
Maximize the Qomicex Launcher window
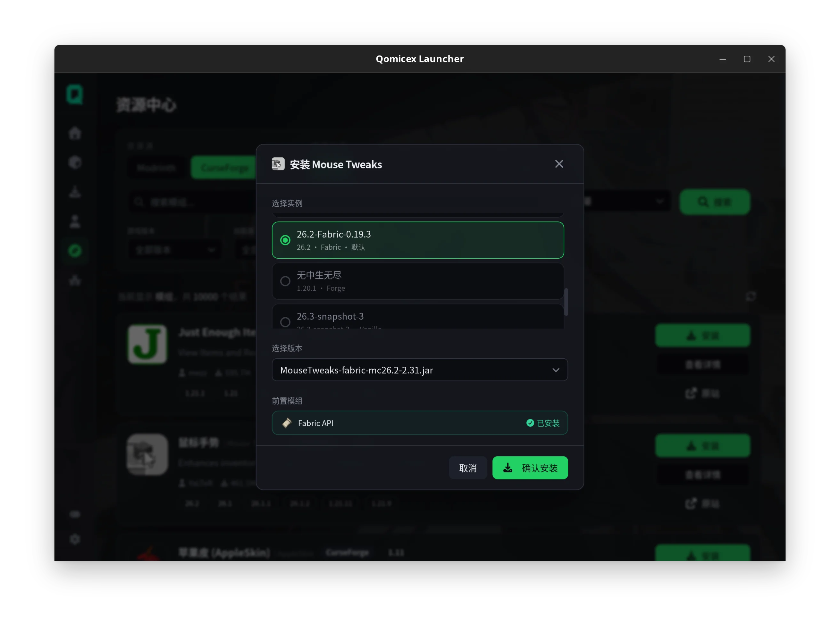tap(746, 59)
